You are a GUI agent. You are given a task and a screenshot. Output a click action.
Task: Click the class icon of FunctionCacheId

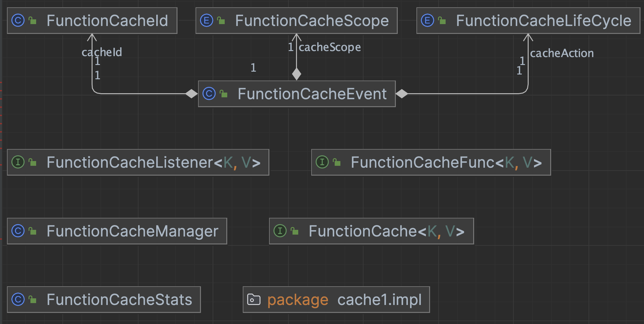18,21
